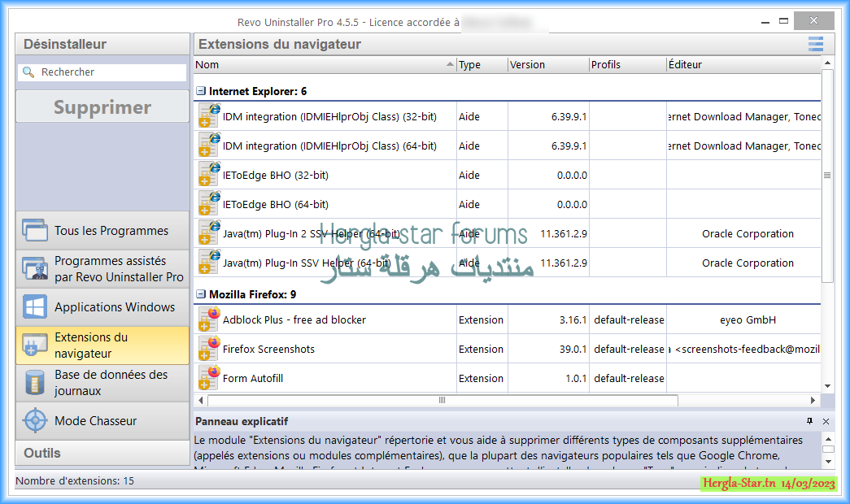Activate Mode Chasseur crosshair icon

(35, 420)
